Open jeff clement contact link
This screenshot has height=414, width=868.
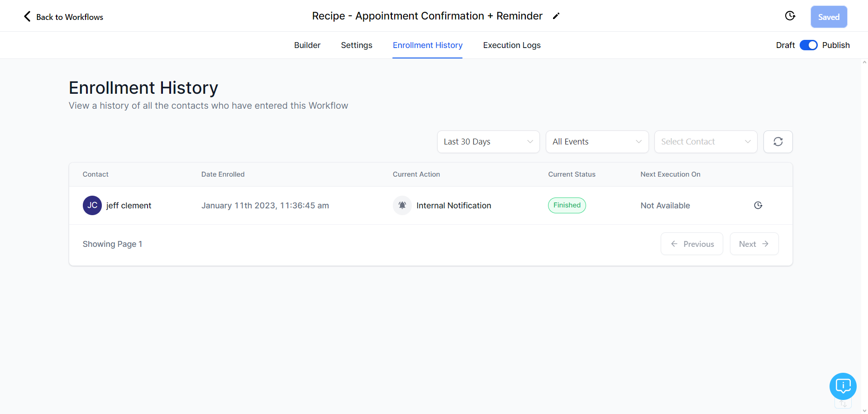129,206
